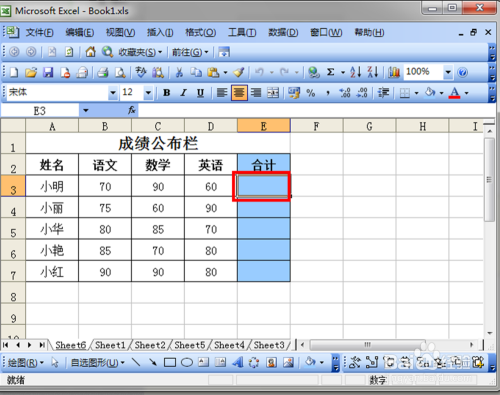Paste with the clipboard icon
The image size is (500, 395).
[x=213, y=72]
